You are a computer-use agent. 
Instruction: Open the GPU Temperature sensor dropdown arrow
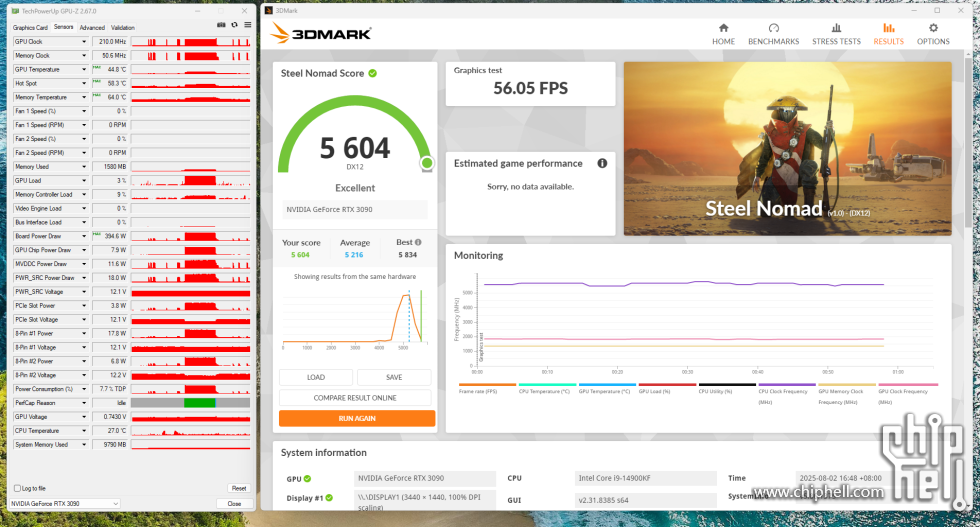[x=84, y=69]
